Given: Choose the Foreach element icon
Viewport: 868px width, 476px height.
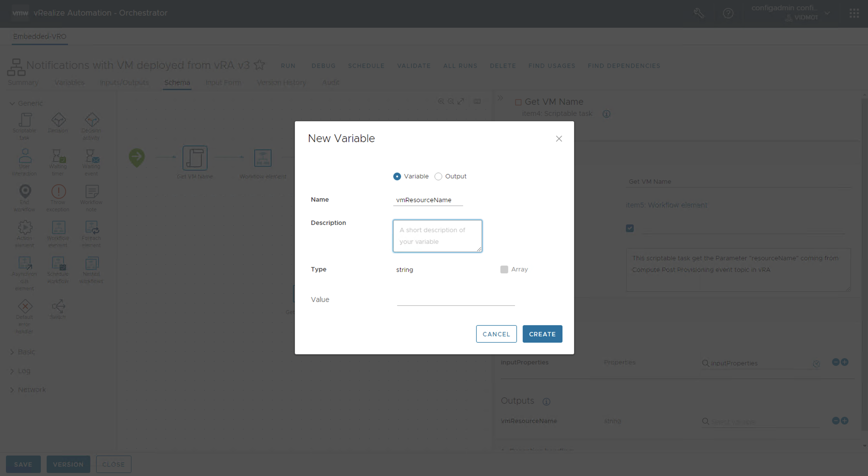Looking at the screenshot, I should (91, 228).
